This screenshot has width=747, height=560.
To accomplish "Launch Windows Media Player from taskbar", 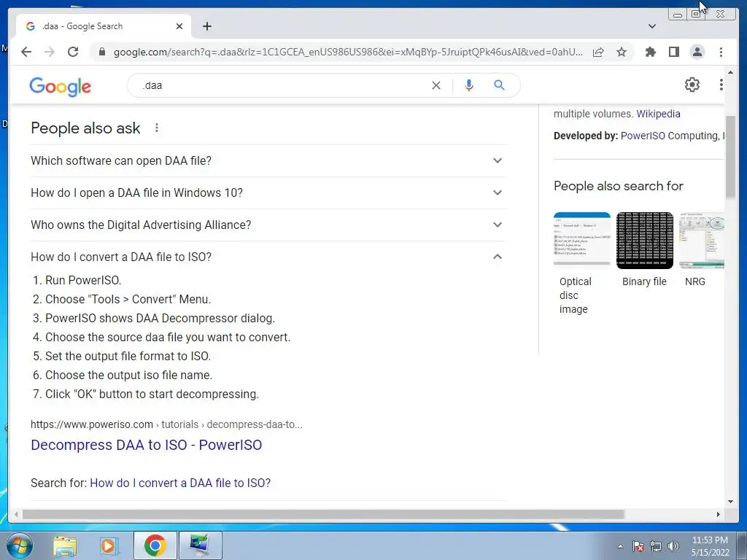I will (109, 545).
